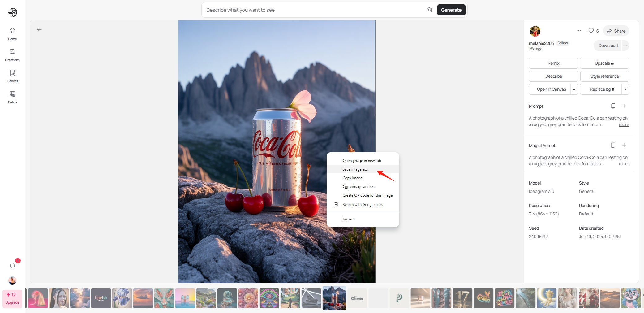This screenshot has width=644, height=313.
Task: Click the Generate button
Action: [451, 10]
